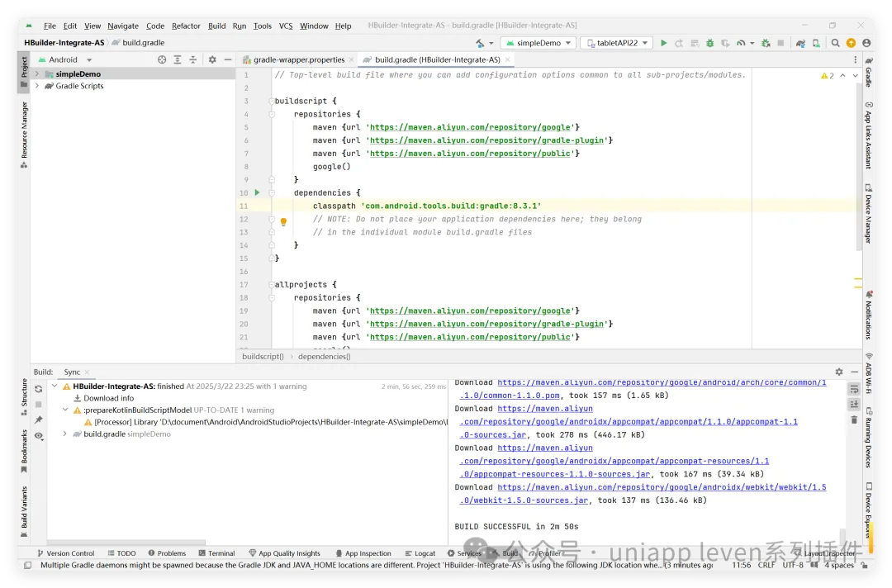Click the orange update notification icon
The height and width of the screenshot is (588, 892).
(851, 43)
